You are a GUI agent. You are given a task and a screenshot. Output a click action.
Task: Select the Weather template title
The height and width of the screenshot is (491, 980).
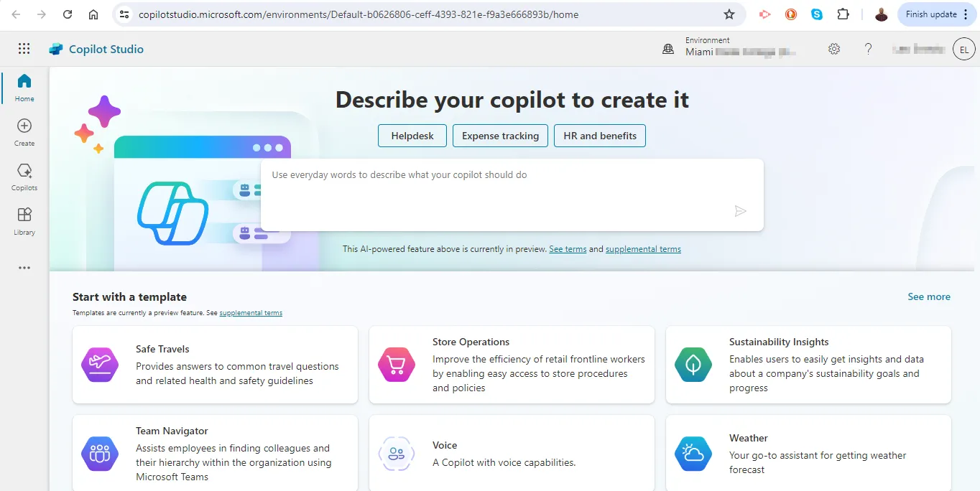749,438
